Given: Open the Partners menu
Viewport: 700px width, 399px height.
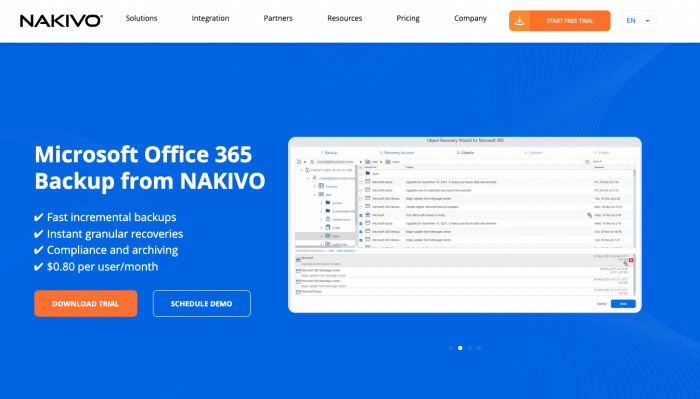Looking at the screenshot, I should 278,18.
